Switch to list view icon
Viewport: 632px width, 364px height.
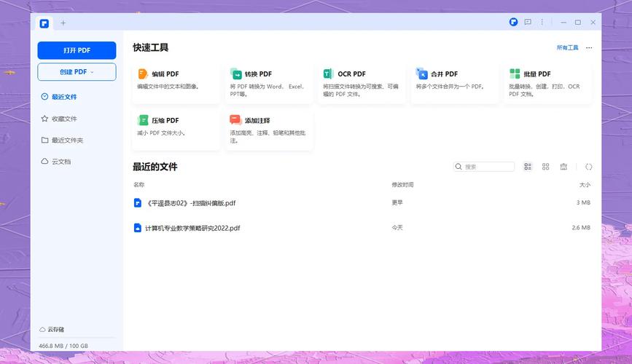(528, 167)
